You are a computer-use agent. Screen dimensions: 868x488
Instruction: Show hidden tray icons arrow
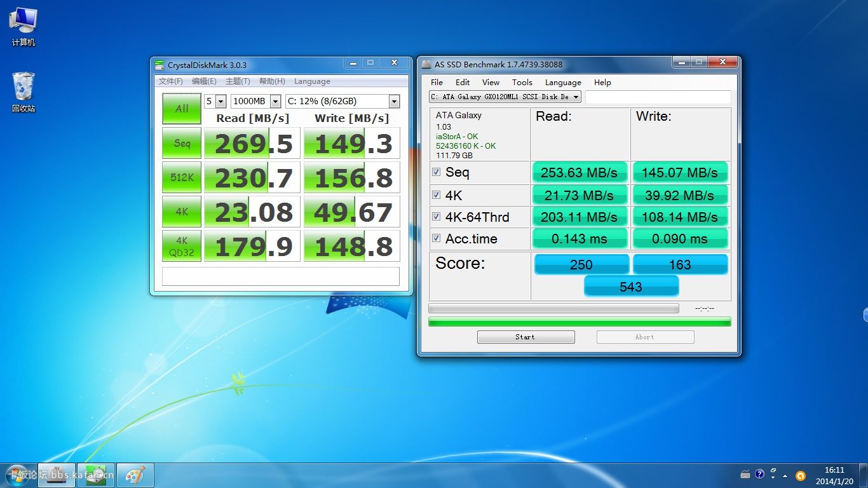tap(785, 475)
